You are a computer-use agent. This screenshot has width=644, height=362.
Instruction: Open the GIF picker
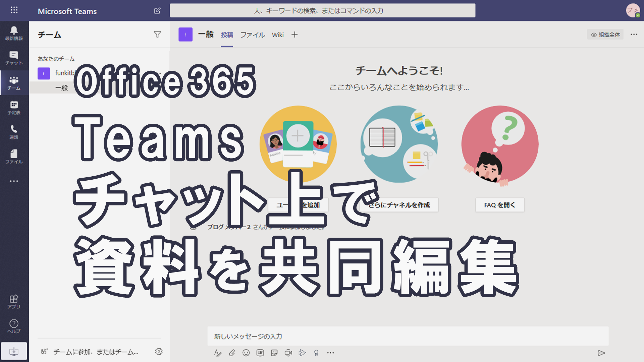coord(260,353)
